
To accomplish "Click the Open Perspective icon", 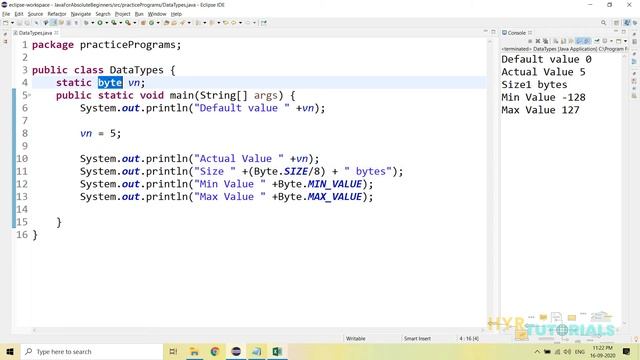I will coord(617,23).
